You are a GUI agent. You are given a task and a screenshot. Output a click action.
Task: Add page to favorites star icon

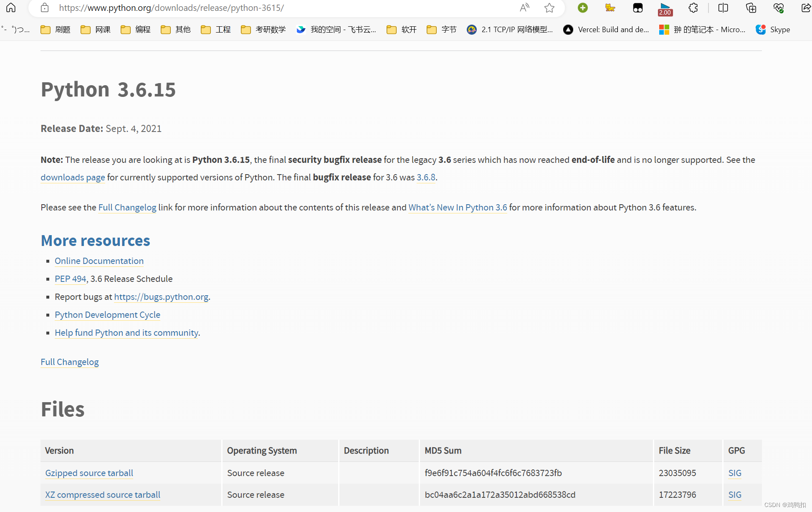[549, 8]
